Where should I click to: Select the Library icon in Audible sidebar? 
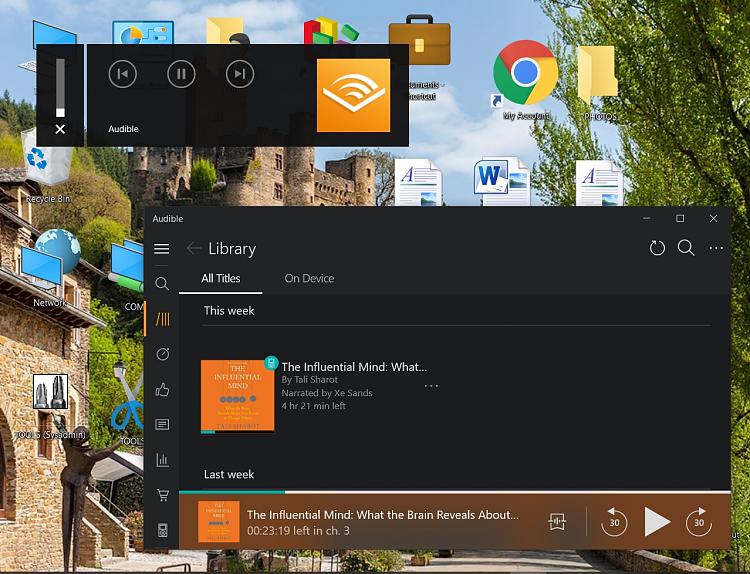tap(163, 319)
